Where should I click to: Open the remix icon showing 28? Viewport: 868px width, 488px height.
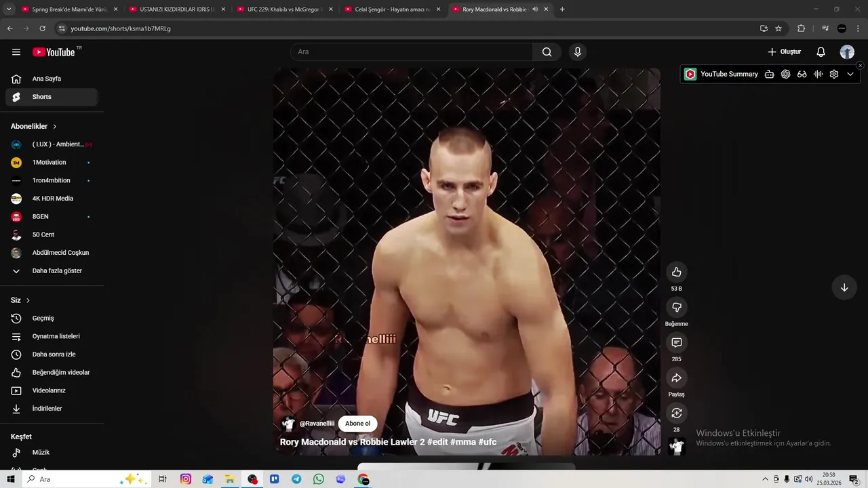coord(676,413)
